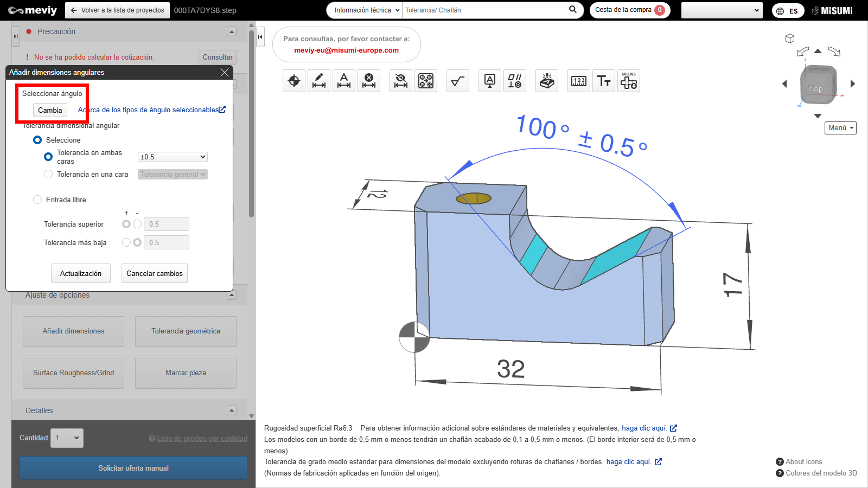Open the ±0.5 tolerance dropdown
Viewport: 868px width, 488px height.
click(x=173, y=157)
